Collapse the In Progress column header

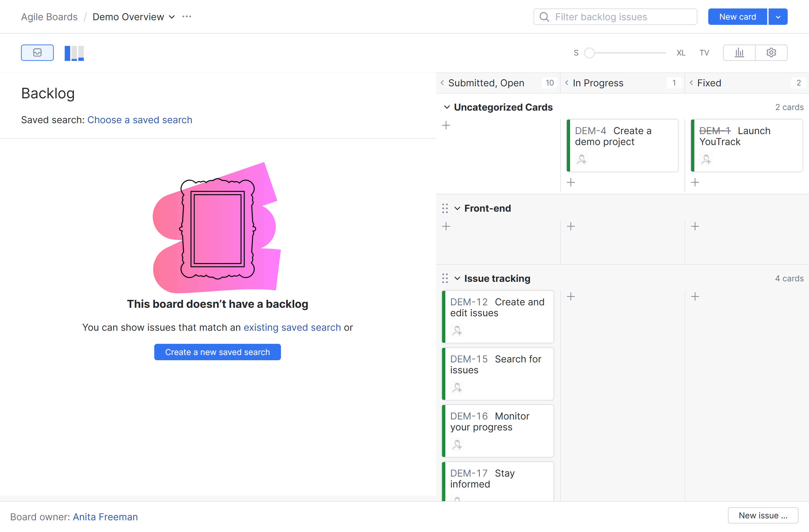point(567,83)
